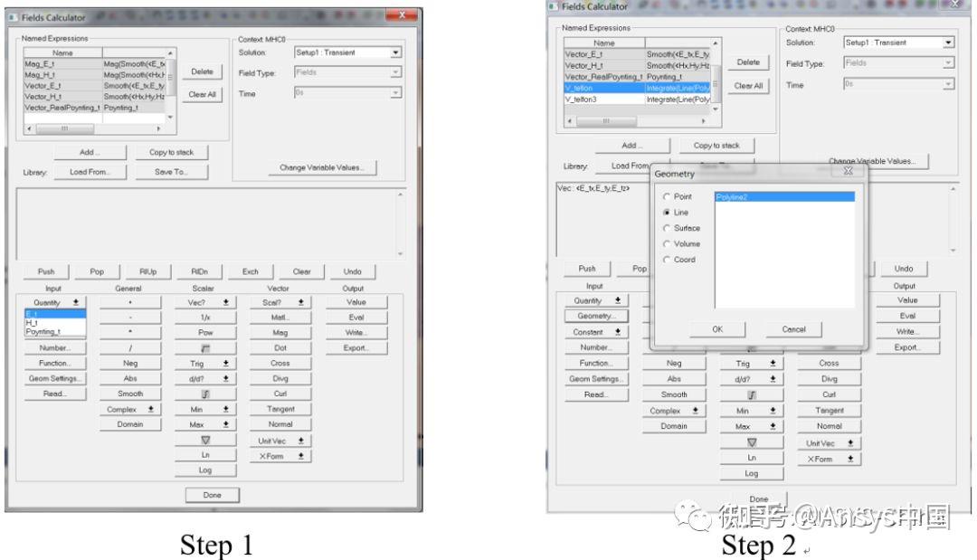This screenshot has height=560, width=977.
Task: Click the integral (∫) scalar operator
Action: coord(205,394)
